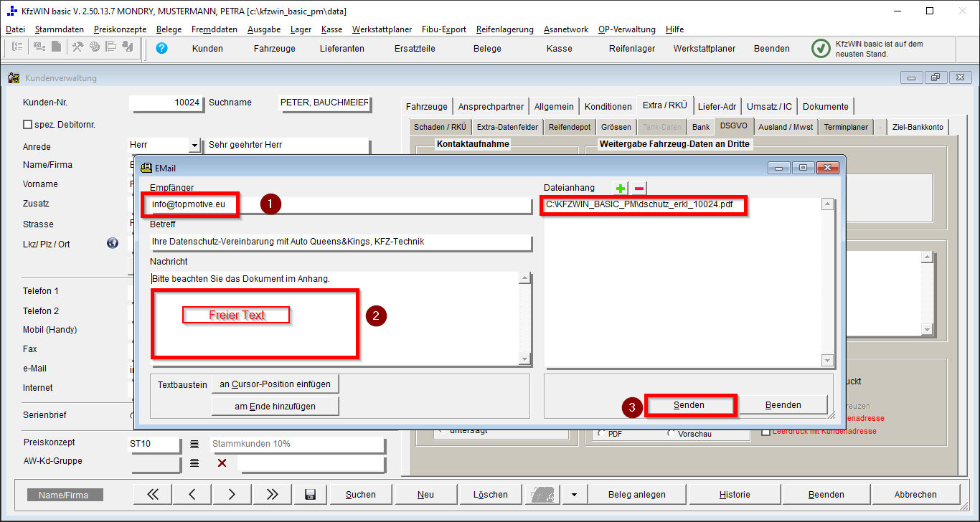Click the Abbrechen button
The height and width of the screenshot is (522, 980).
click(x=915, y=494)
